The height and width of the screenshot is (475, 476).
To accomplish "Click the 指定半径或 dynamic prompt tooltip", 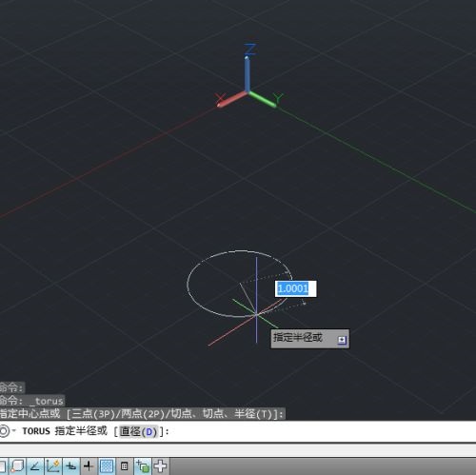I will (309, 339).
